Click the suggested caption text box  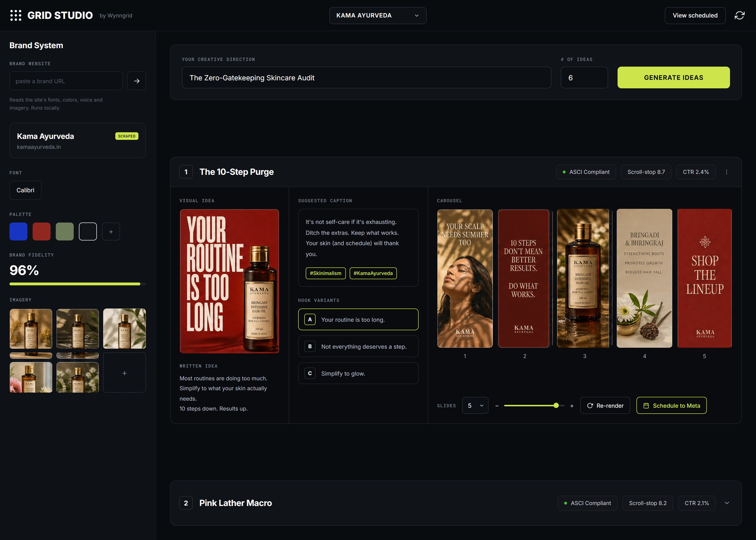358,248
